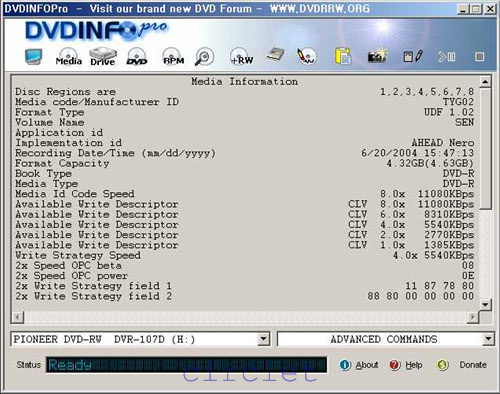Click the magnifier disc scan icon
The width and height of the screenshot is (500, 394).
click(x=204, y=56)
